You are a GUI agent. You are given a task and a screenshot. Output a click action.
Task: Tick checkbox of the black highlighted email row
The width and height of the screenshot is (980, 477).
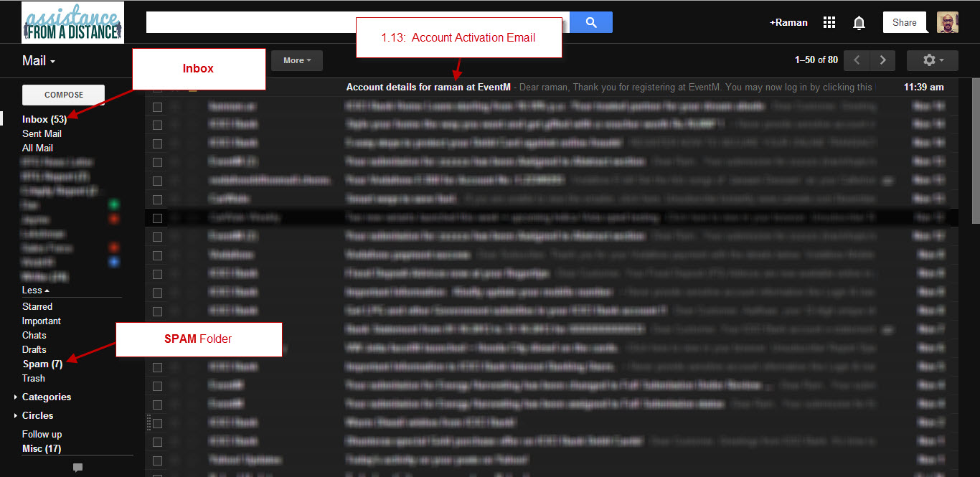pos(157,217)
